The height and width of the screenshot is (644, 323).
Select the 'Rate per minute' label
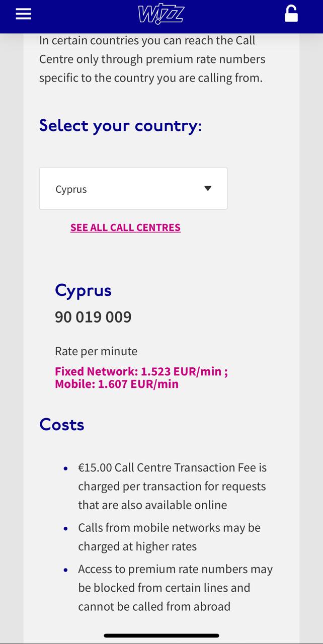point(96,351)
